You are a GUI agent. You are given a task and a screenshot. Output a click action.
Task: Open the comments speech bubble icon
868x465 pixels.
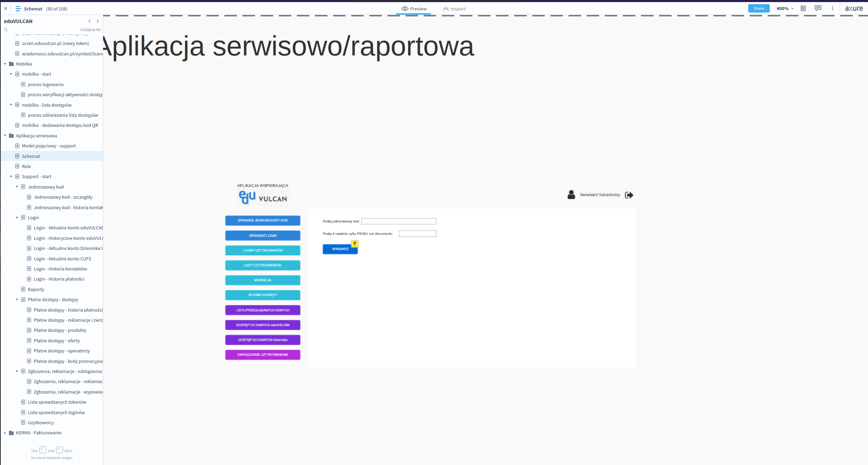(x=818, y=8)
